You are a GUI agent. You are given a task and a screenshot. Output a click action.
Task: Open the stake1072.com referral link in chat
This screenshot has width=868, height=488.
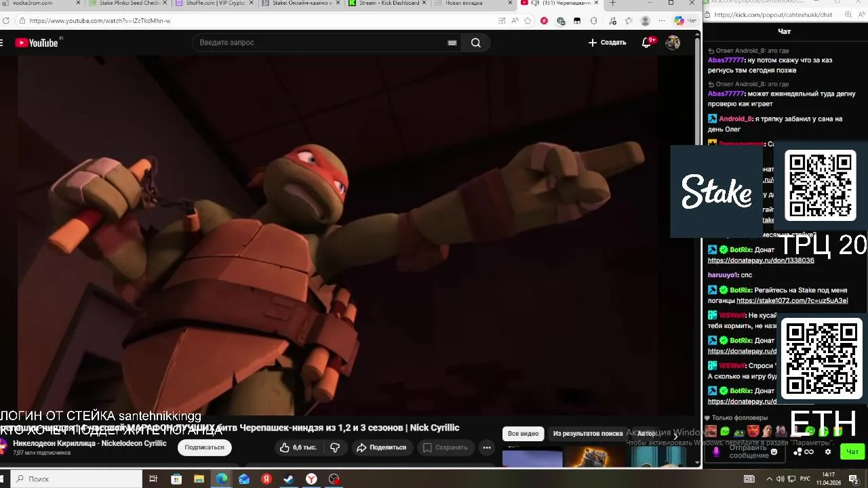click(792, 300)
